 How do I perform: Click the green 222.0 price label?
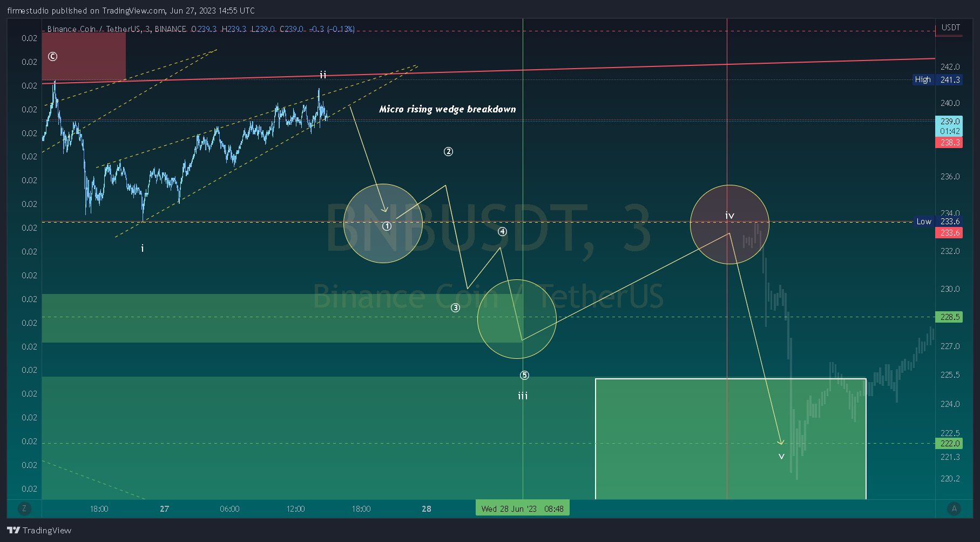point(950,444)
